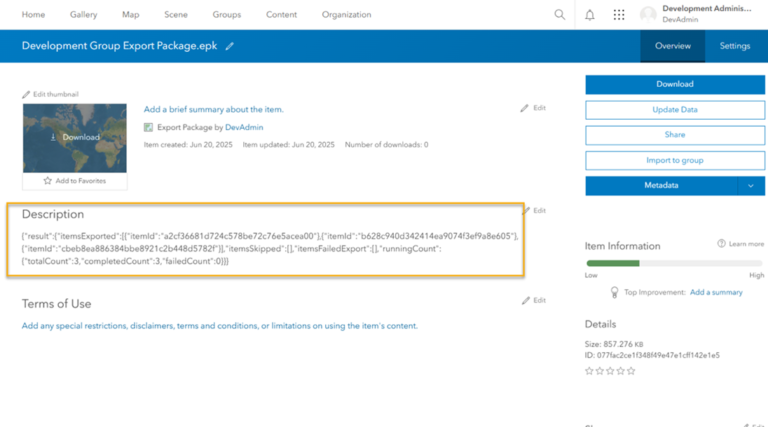Open the notifications bell

click(590, 15)
